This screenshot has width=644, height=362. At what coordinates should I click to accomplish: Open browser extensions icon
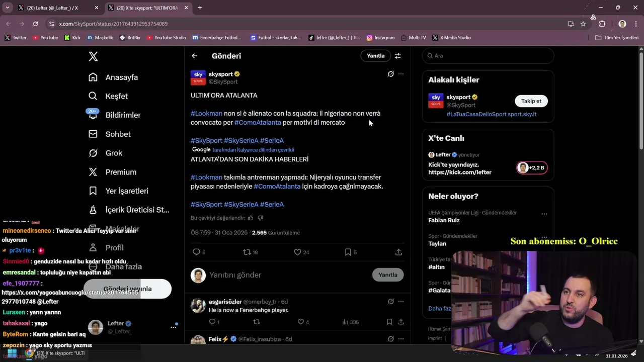tap(602, 24)
